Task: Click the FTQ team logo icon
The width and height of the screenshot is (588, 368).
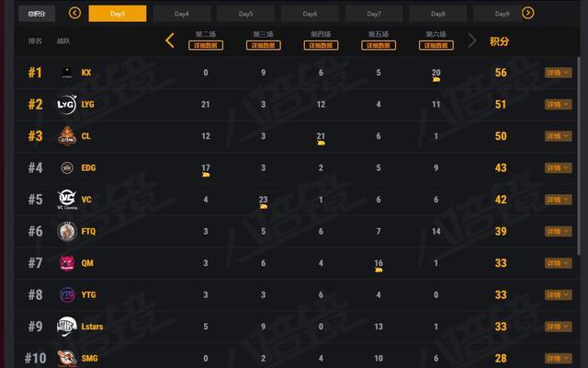Action: (67, 231)
